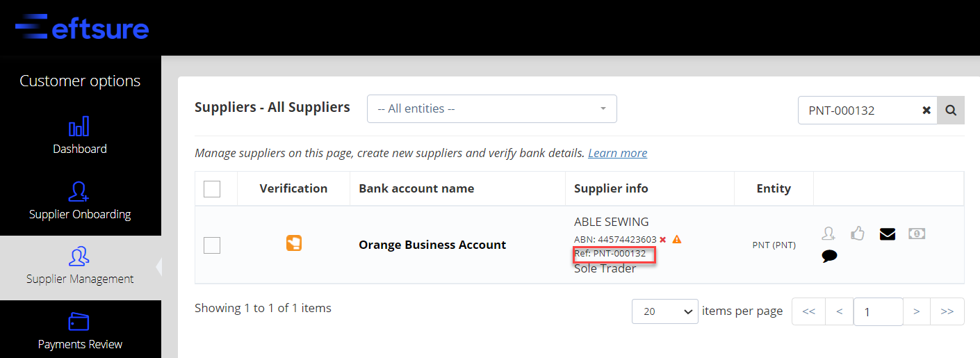980x358 pixels.
Task: Open the speech bubble comments icon
Action: [829, 257]
